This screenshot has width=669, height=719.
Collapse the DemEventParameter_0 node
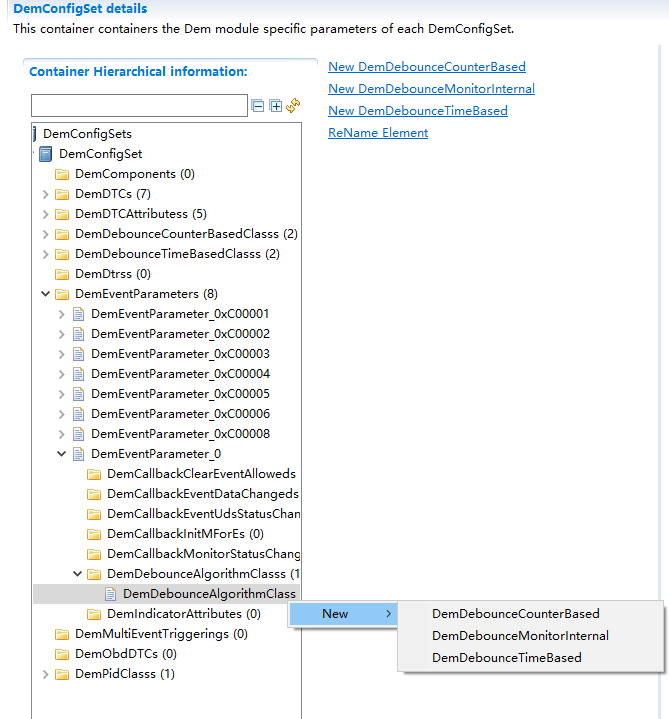point(62,454)
